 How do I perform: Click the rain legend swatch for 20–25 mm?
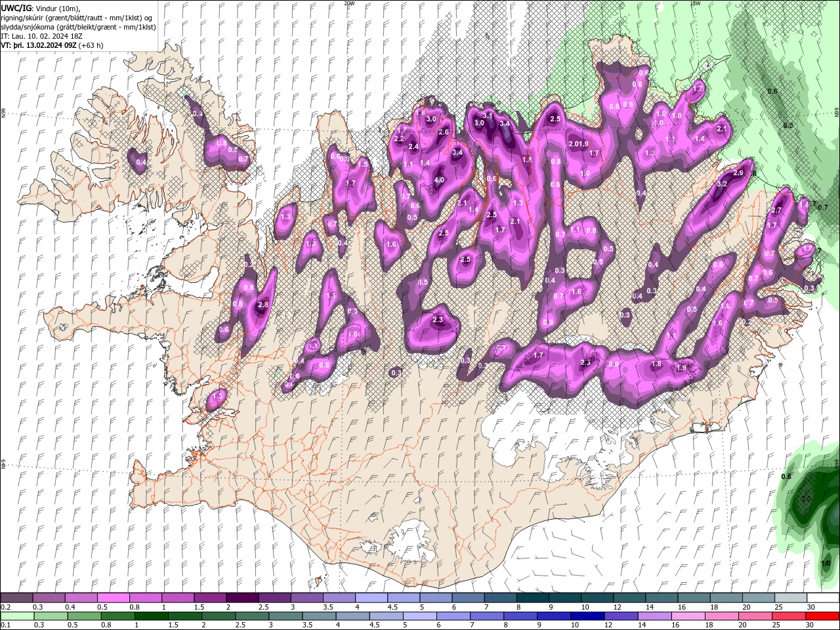click(755, 616)
